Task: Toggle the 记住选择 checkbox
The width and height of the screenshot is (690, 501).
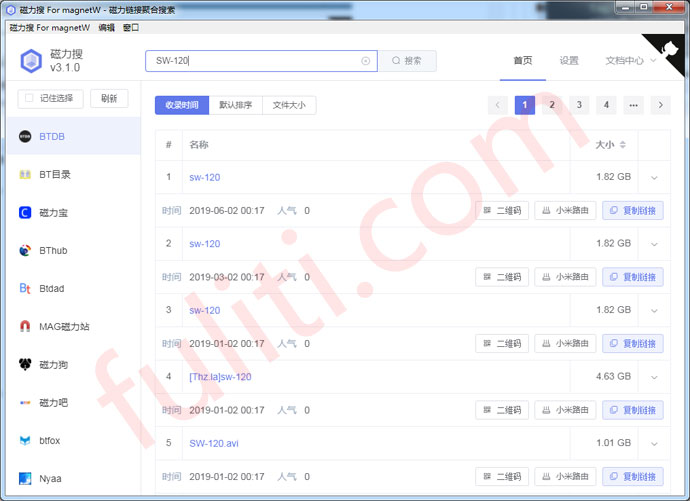Action: [x=27, y=98]
